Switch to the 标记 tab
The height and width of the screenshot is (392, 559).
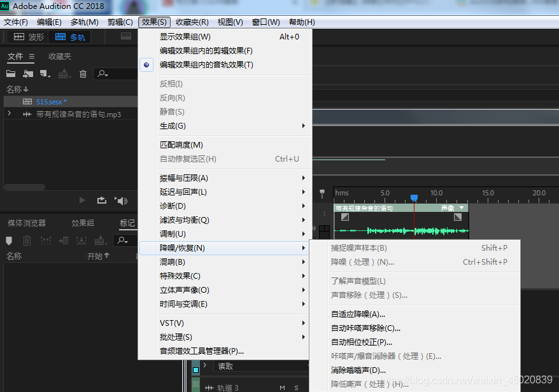pyautogui.click(x=127, y=223)
